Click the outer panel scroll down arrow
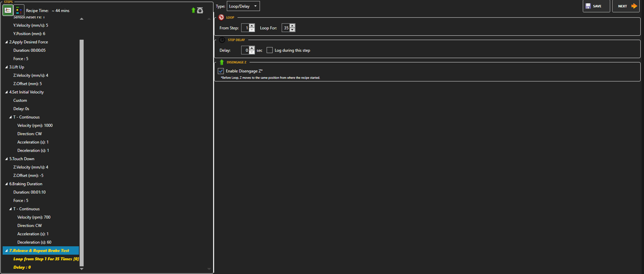644x274 pixels. click(209, 269)
